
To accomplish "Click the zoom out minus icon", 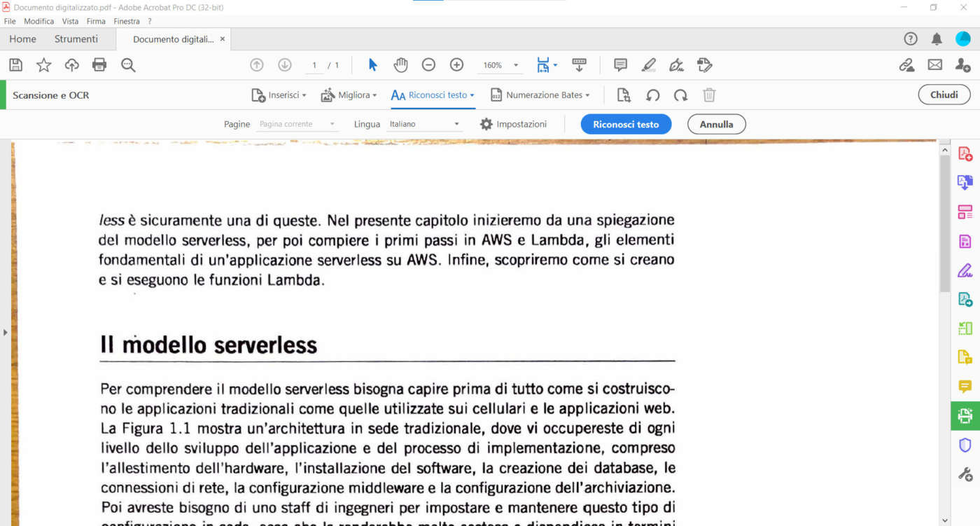I will click(x=428, y=65).
